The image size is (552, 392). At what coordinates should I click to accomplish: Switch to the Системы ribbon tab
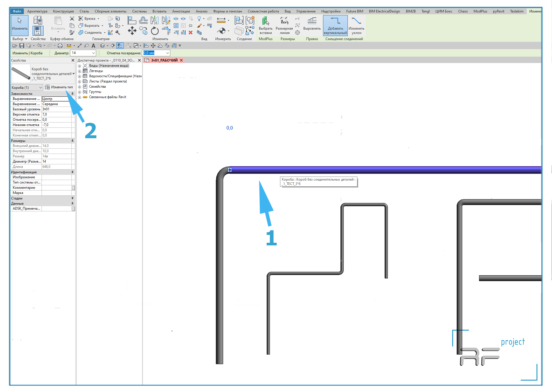[139, 11]
